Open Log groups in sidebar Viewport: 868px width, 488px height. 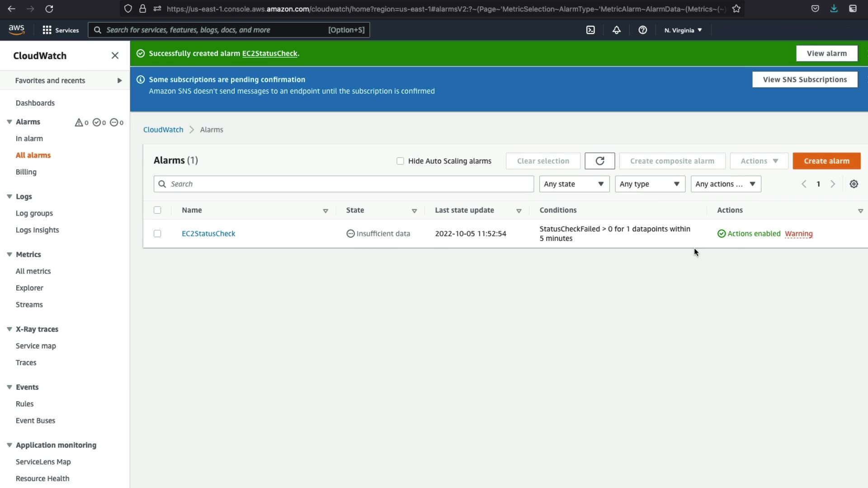[x=34, y=213]
